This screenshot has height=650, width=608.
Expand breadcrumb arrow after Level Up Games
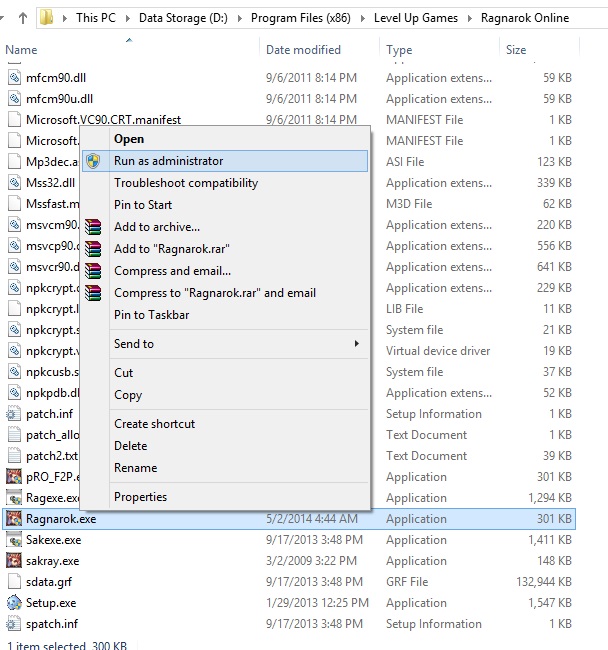(470, 18)
